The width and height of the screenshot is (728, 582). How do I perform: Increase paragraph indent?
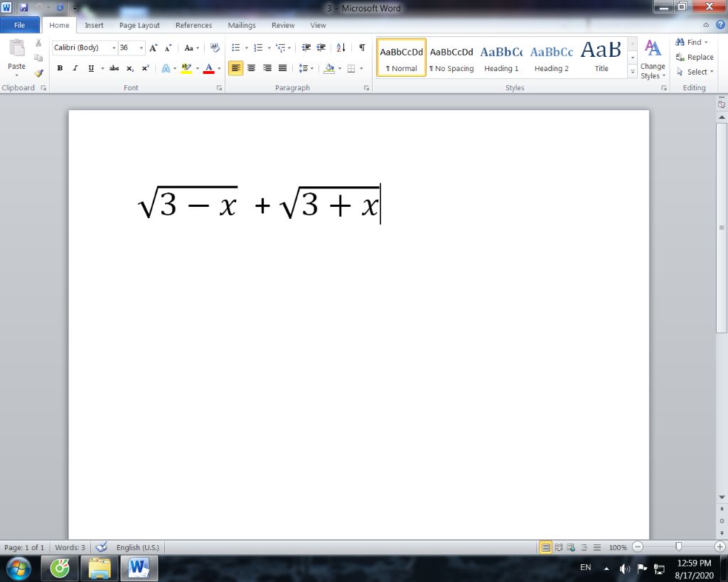coord(321,48)
